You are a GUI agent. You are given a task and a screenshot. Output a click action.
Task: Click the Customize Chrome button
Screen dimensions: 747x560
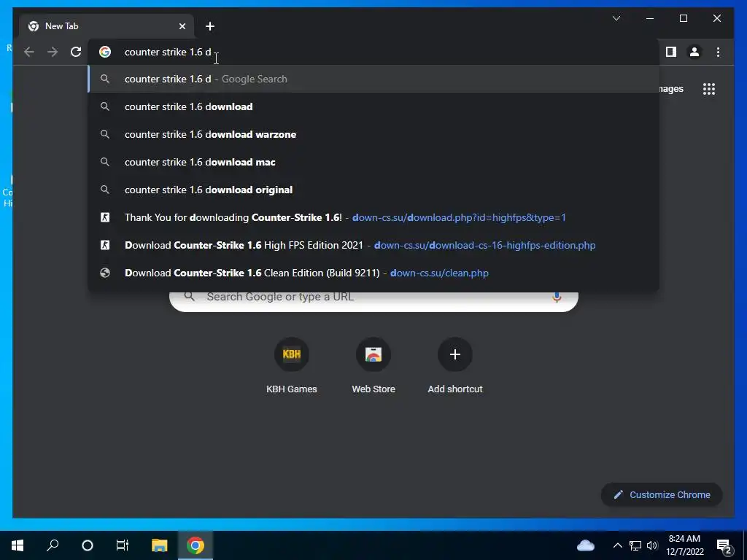coord(662,495)
